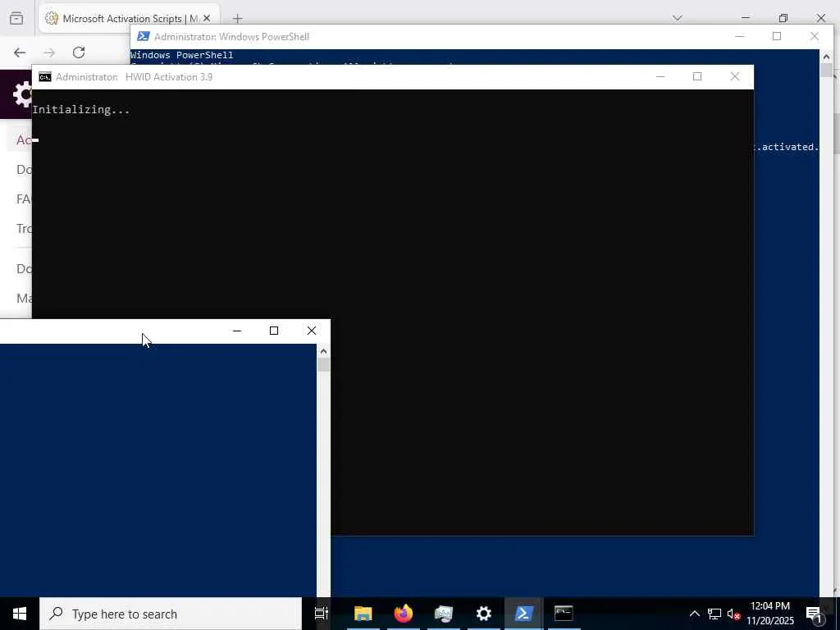Maximize the Administrator Windows PowerShell window

[777, 36]
